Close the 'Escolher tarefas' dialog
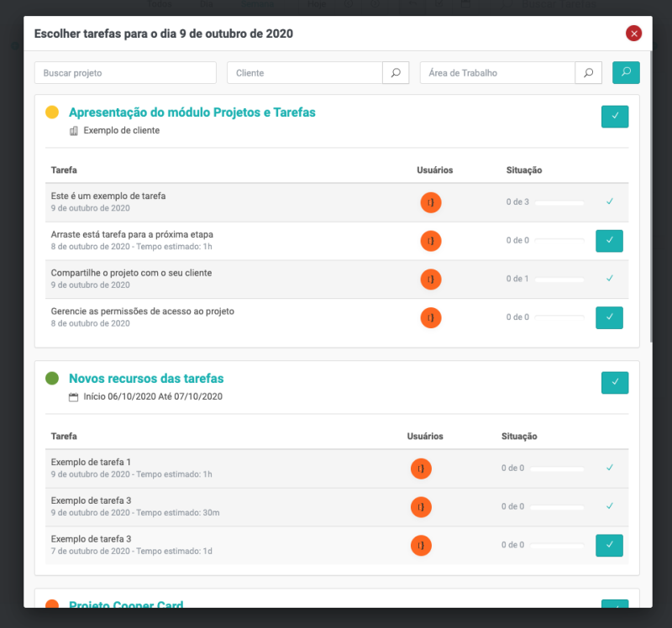The height and width of the screenshot is (628, 672). [633, 34]
